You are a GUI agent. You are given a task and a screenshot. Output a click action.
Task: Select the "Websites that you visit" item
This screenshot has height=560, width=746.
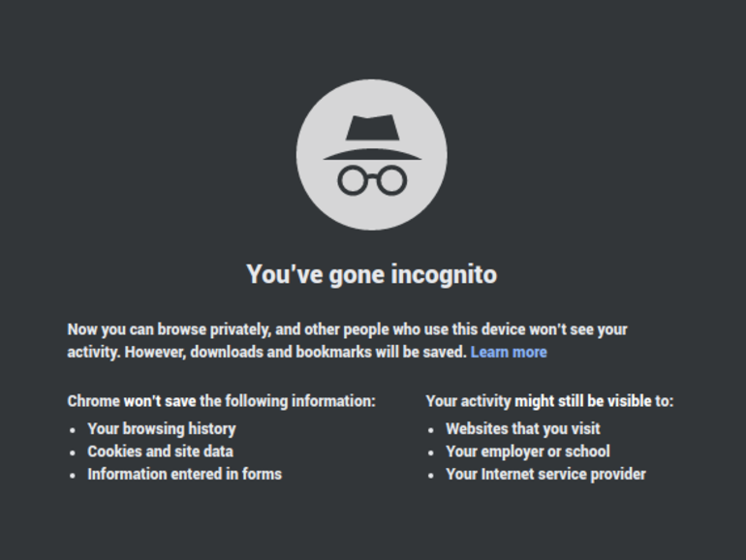523,428
